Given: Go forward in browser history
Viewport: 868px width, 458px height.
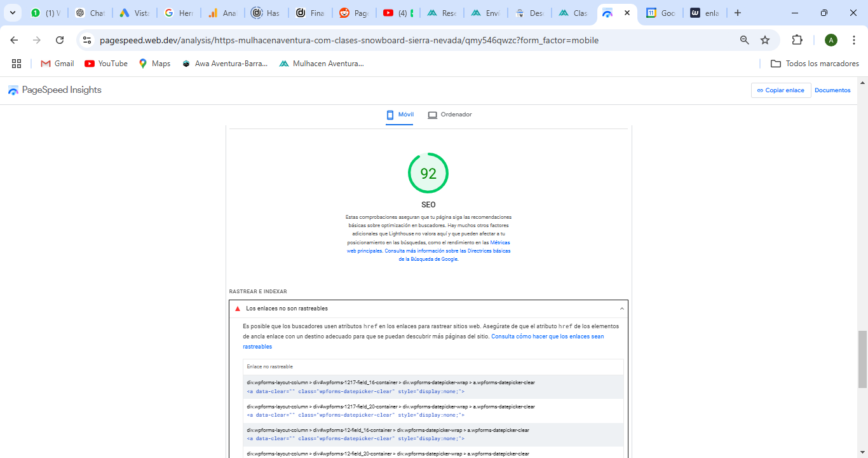Looking at the screenshot, I should tap(37, 40).
